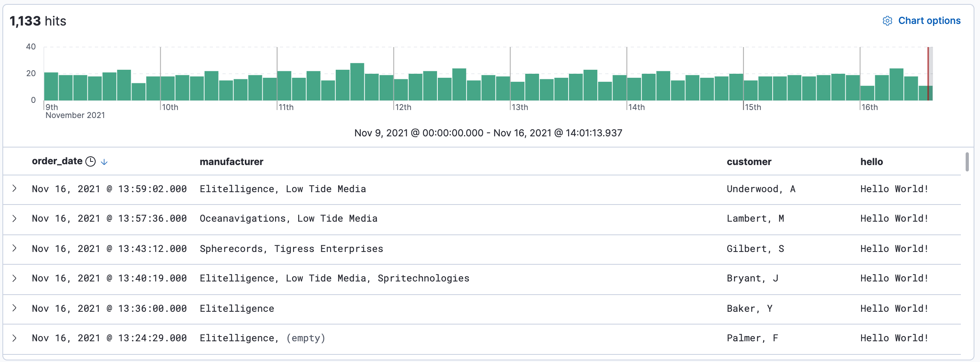Toggle order_date sort direction arrow
This screenshot has width=980, height=362.
click(104, 162)
